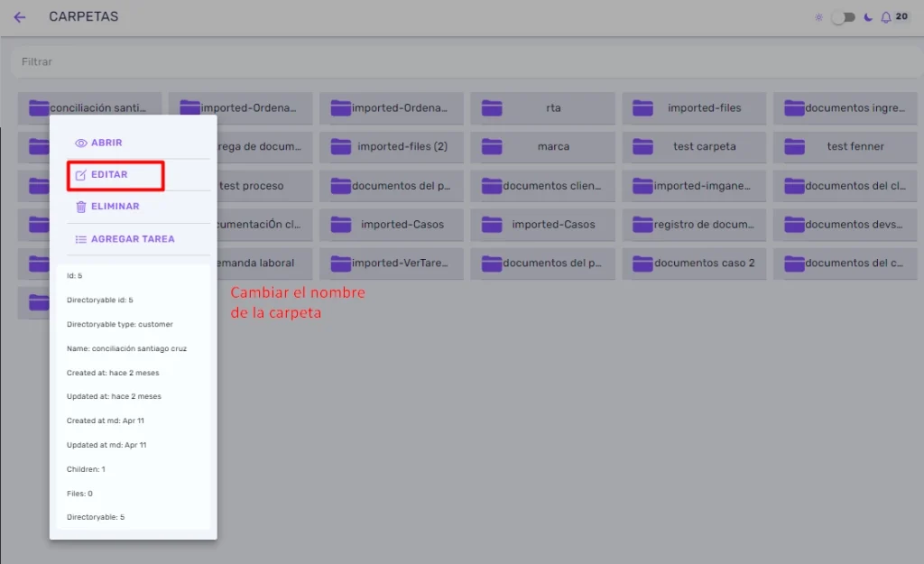
Task: Focus the Filtrar input field
Action: (x=467, y=62)
